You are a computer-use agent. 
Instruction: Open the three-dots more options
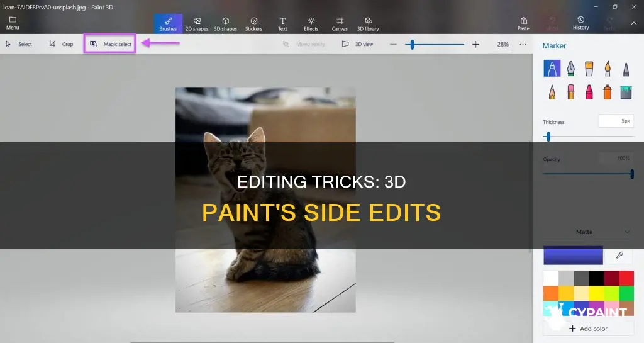[x=523, y=44]
